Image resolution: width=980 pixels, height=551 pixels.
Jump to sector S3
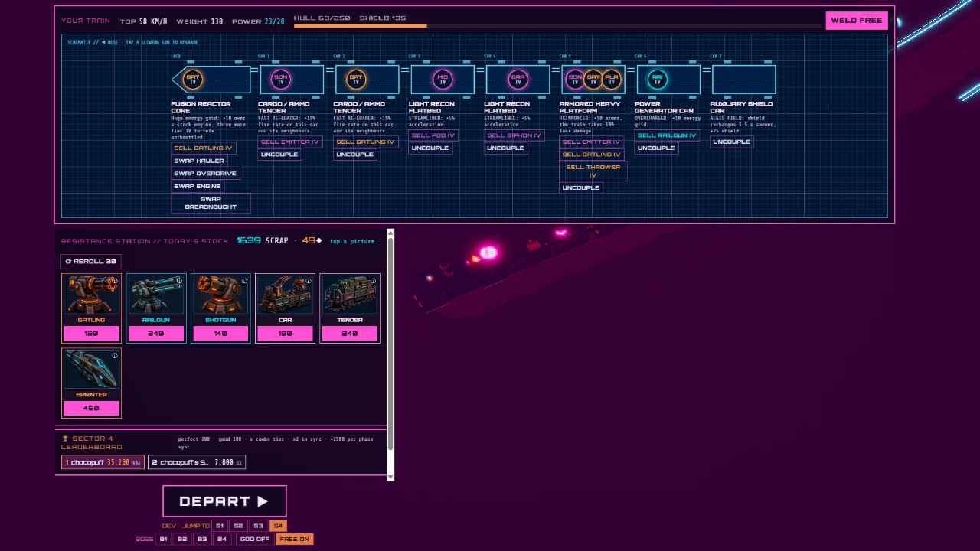pos(258,526)
